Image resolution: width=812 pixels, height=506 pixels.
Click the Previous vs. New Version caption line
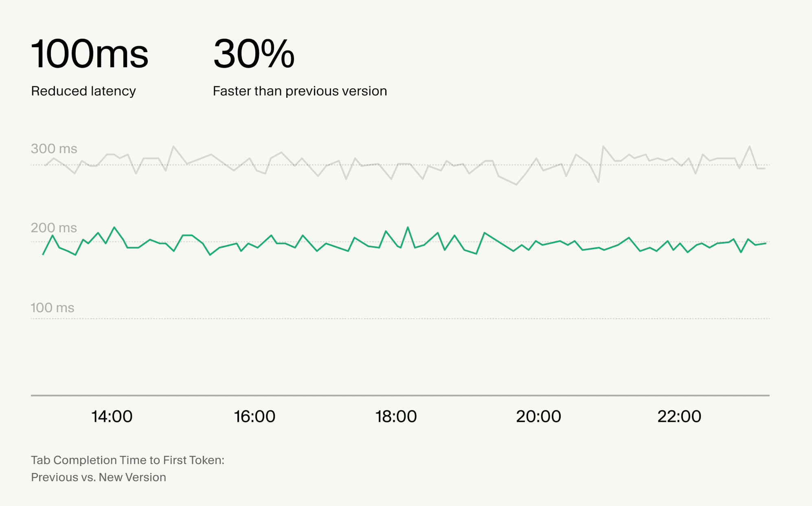tap(99, 477)
